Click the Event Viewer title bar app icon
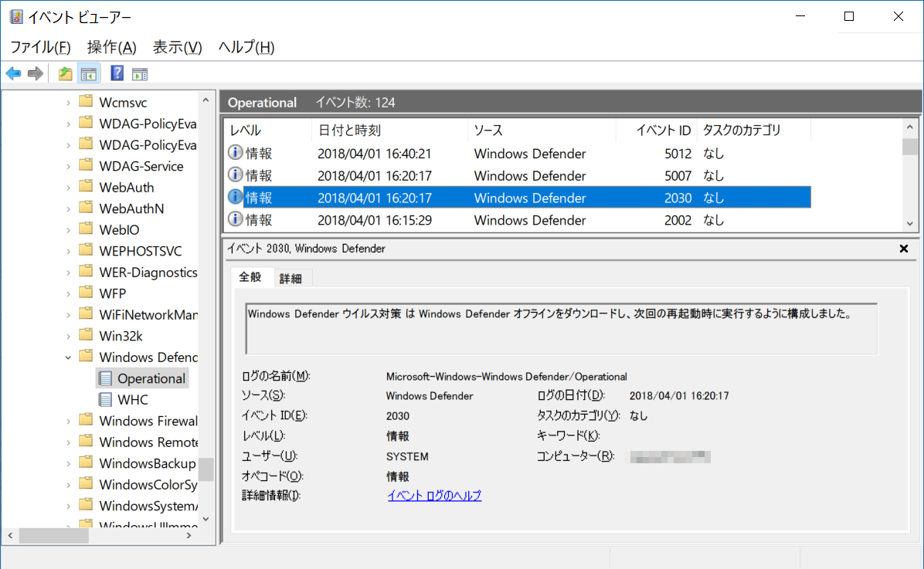The width and height of the screenshot is (924, 569). coord(16,16)
